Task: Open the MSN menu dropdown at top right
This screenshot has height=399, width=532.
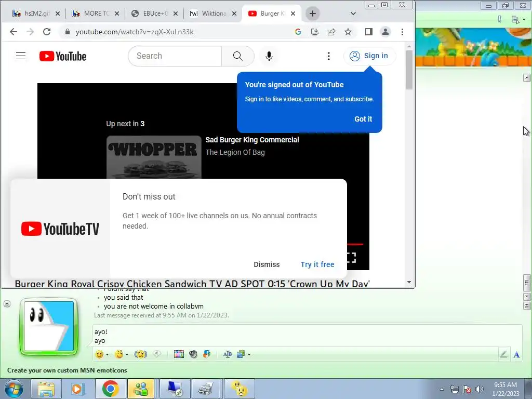Action: click(x=518, y=20)
